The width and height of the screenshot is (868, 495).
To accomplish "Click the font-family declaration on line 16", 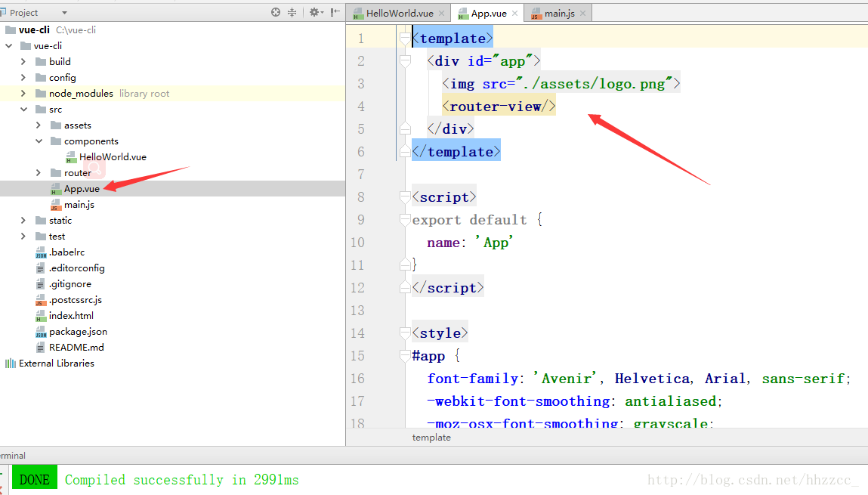I will point(639,379).
